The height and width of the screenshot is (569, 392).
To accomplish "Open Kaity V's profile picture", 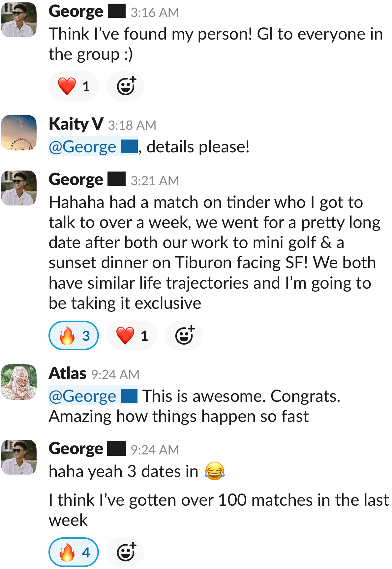I will (x=19, y=133).
